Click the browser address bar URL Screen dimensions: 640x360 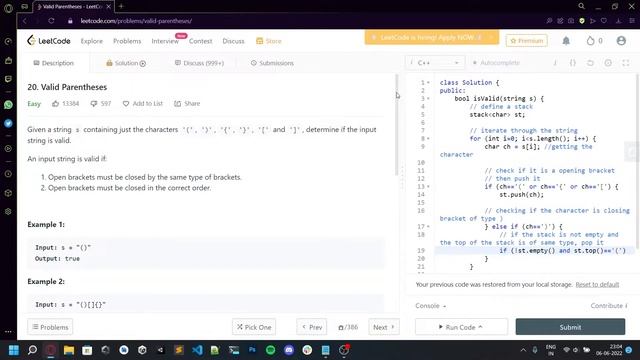click(136, 21)
